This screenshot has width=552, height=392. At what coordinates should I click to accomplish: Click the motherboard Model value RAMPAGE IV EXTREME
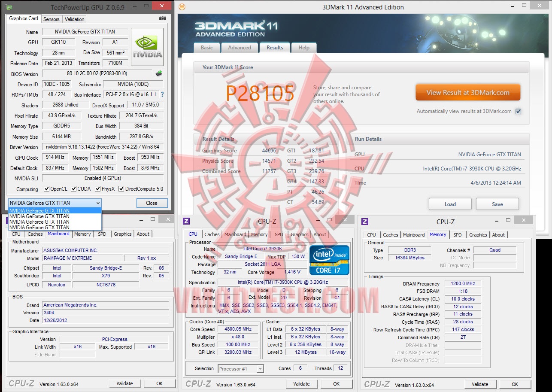click(82, 258)
